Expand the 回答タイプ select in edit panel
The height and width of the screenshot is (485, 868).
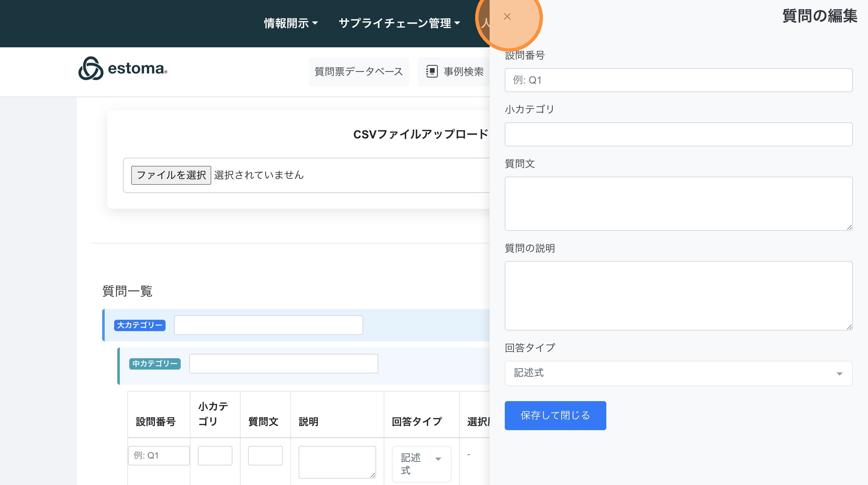click(x=678, y=373)
